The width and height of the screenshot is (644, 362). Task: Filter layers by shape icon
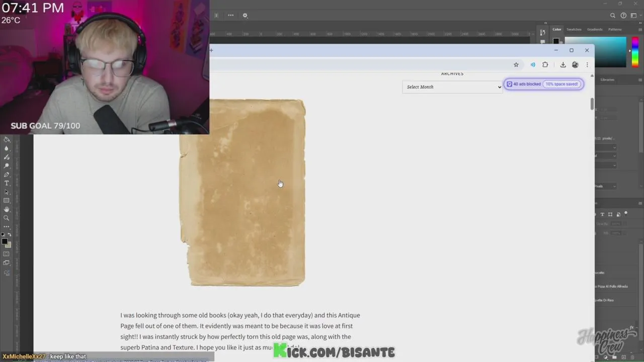(x=610, y=214)
